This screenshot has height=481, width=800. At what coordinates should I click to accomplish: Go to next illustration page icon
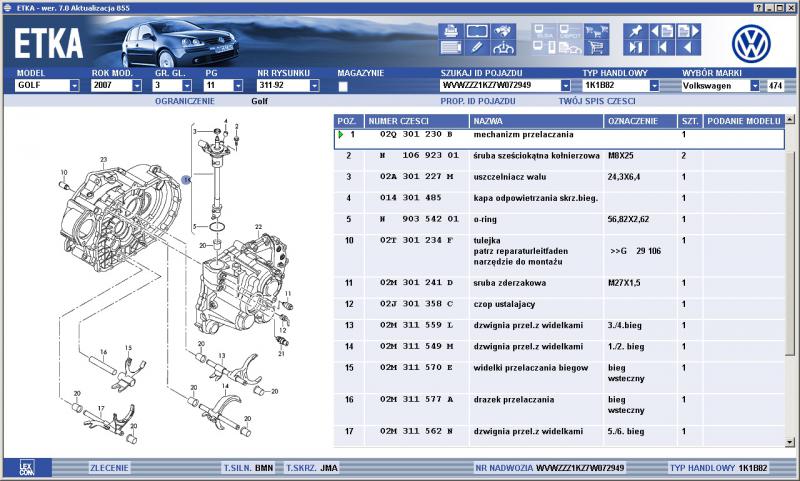(688, 31)
